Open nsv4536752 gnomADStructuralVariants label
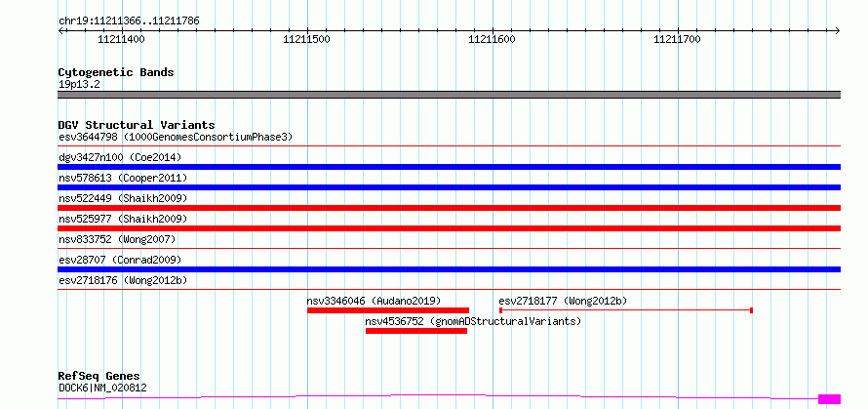Viewport: 868px width, 409px height. coord(473,321)
